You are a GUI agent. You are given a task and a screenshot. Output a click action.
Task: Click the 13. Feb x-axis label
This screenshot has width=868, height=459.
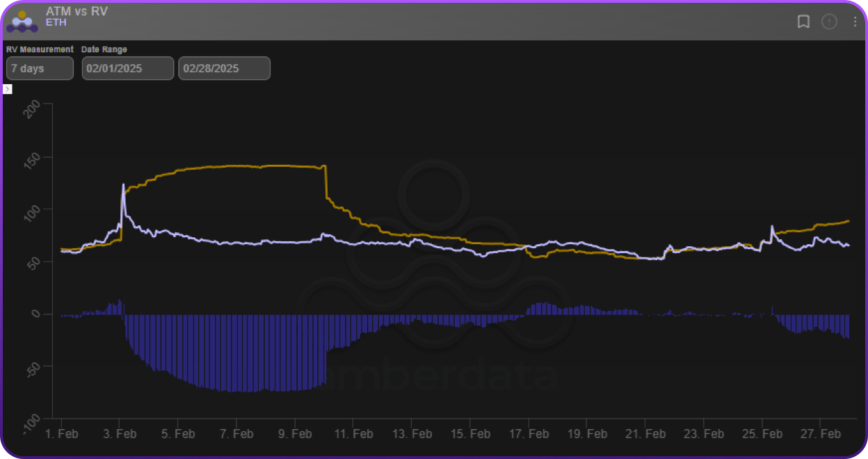pyautogui.click(x=411, y=433)
